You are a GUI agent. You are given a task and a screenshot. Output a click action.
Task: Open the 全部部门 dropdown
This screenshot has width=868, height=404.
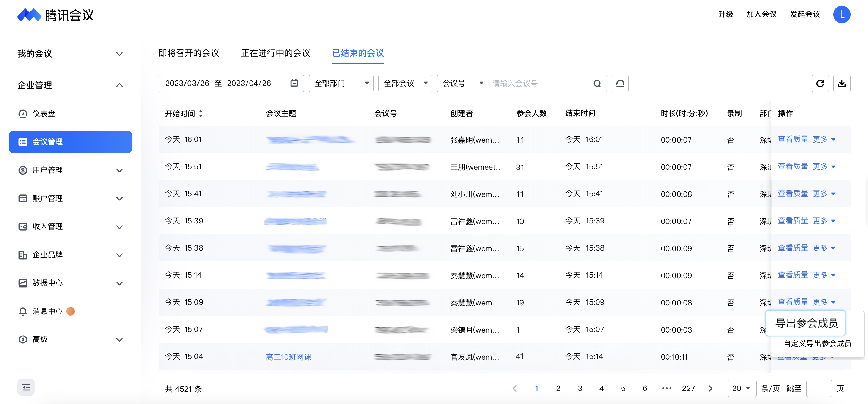pyautogui.click(x=341, y=84)
